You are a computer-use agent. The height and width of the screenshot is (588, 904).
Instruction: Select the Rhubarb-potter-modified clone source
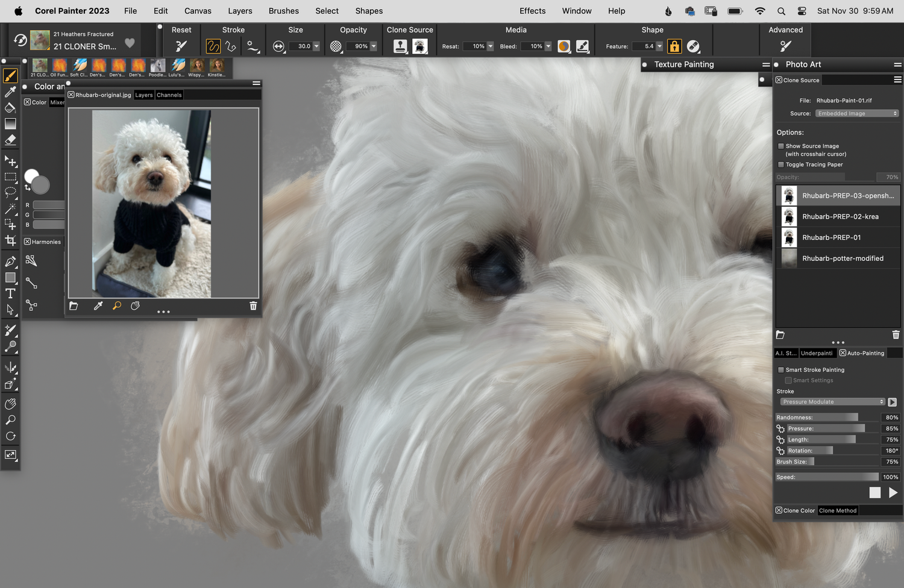pos(838,258)
